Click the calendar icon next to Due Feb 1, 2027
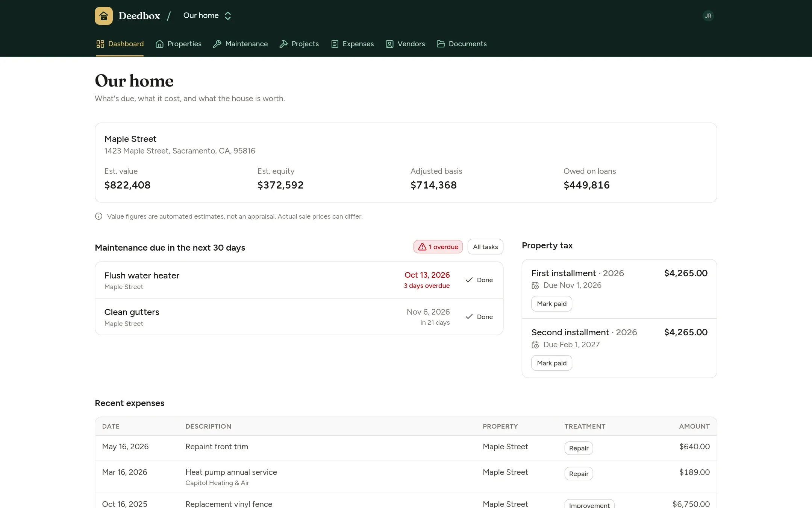812x508 pixels. pyautogui.click(x=535, y=345)
